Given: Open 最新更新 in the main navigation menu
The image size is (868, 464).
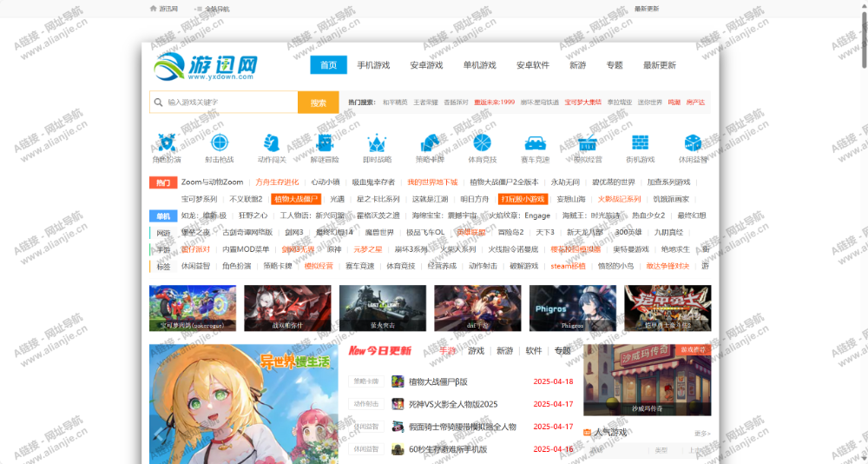Looking at the screenshot, I should point(660,65).
